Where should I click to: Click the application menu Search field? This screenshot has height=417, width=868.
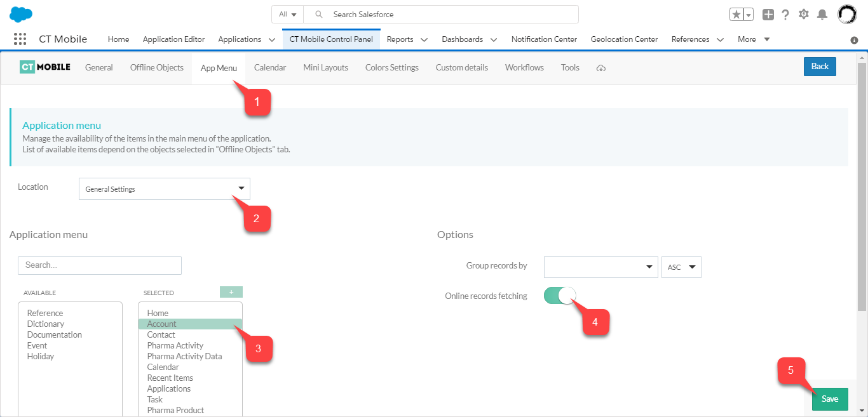(100, 265)
